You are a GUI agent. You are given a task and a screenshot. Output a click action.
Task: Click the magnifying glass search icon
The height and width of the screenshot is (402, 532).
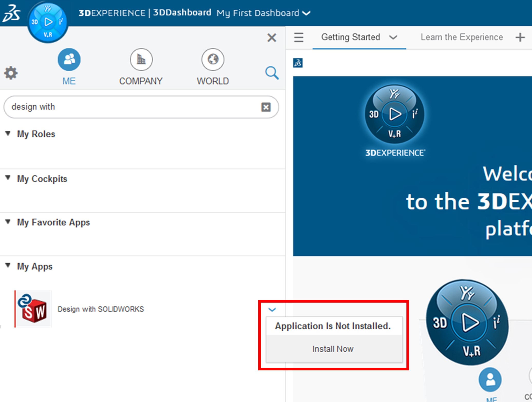point(272,73)
